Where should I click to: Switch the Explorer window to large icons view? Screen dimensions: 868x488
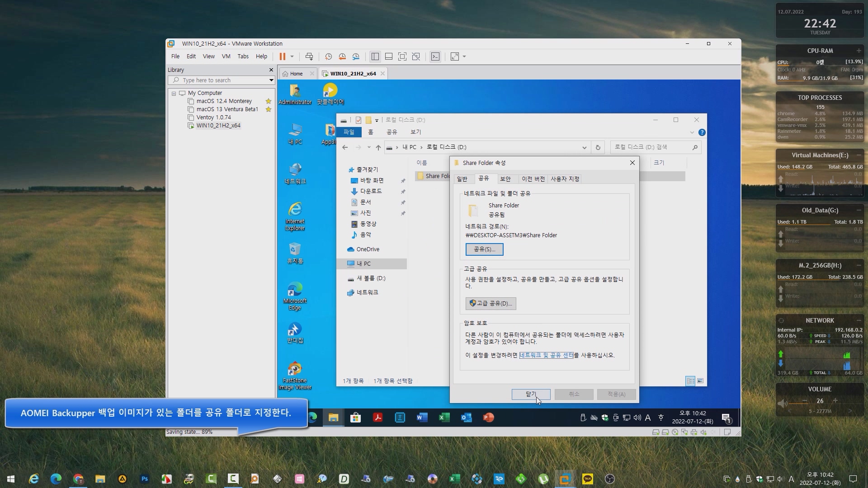click(x=700, y=381)
